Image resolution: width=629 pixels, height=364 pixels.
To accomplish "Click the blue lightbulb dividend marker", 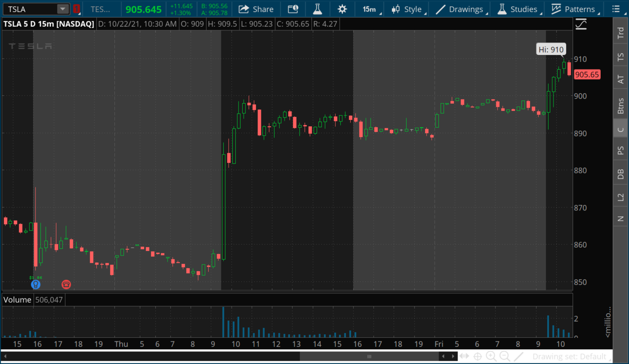I will point(35,284).
